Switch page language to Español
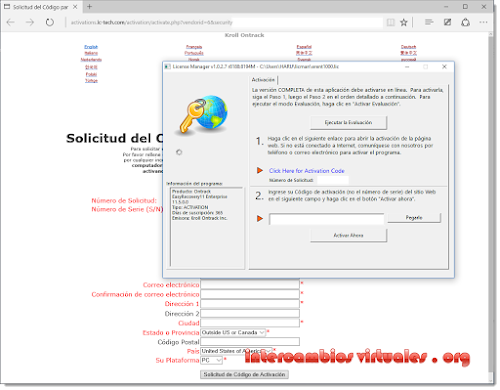This screenshot has width=500, height=390. (304, 47)
